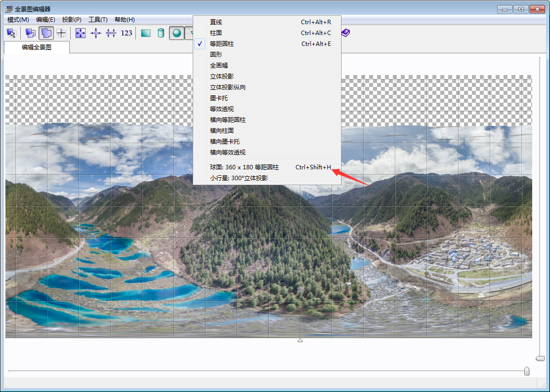Image resolution: width=550 pixels, height=392 pixels.
Task: Maximize the 全景图编辑器 window
Action: 521,9
